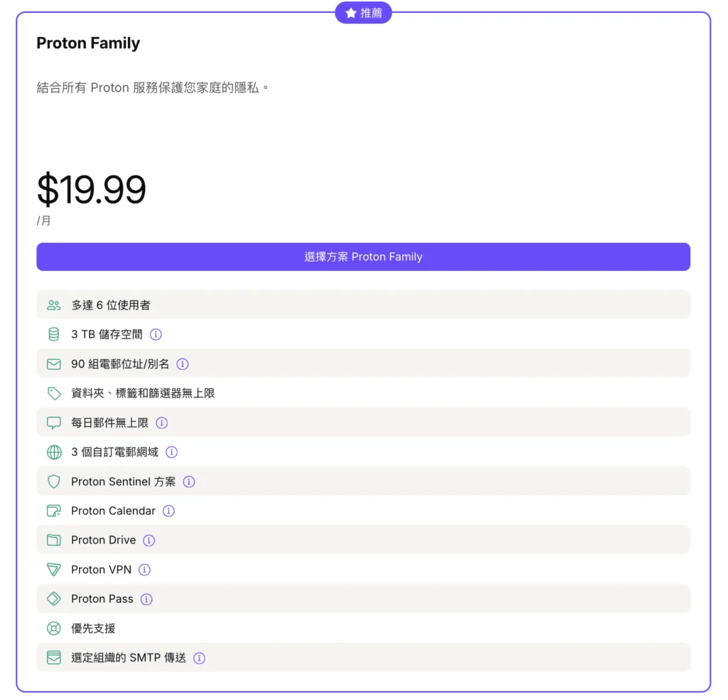Click the $19.99 monthly price

click(92, 189)
